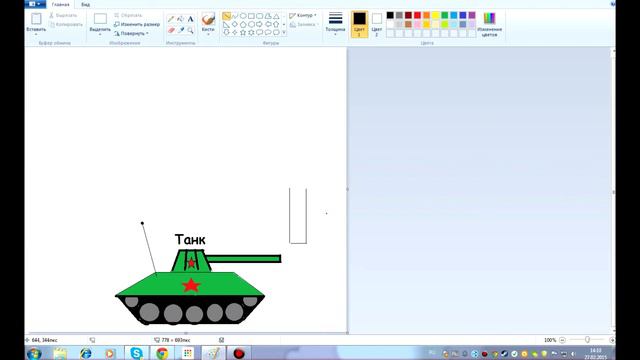Select the Four-point star shape
Image resolution: width=640 pixels, height=360 pixels.
[x=235, y=32]
